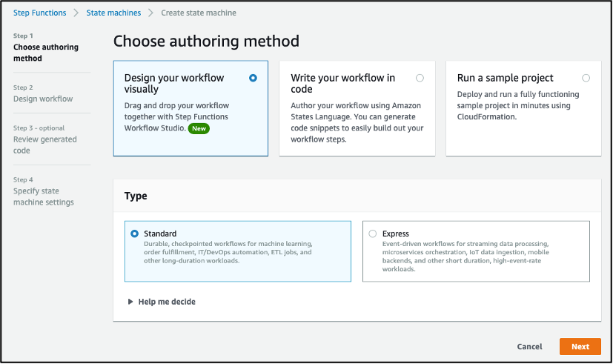Click the 'Type' section heading

136,196
